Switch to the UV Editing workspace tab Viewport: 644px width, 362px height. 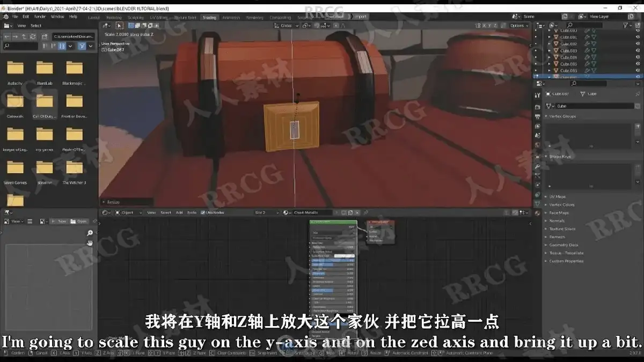click(x=158, y=17)
